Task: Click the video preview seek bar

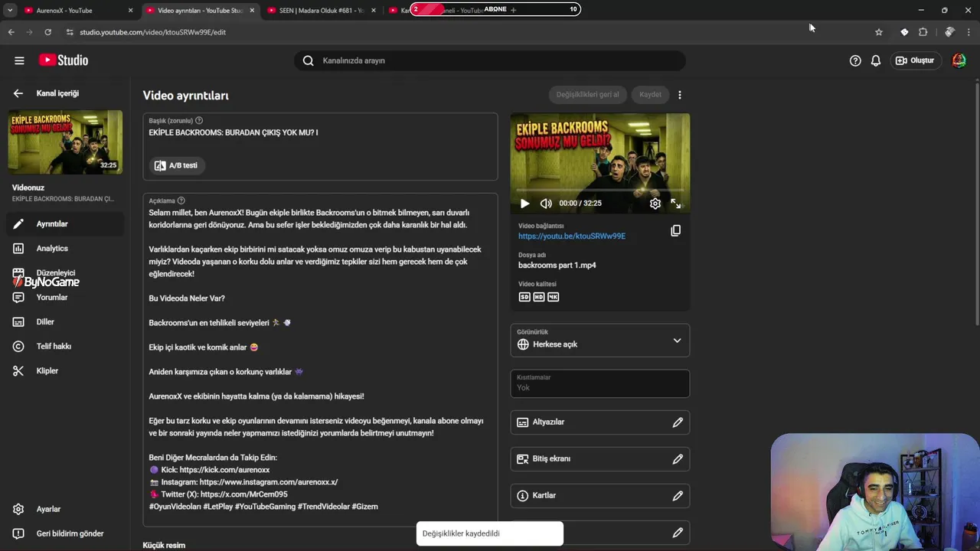Action: pyautogui.click(x=599, y=190)
